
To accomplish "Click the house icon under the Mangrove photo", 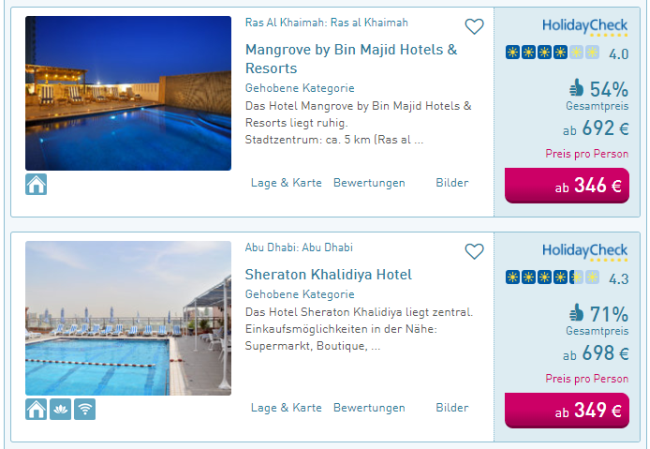I will tap(36, 184).
